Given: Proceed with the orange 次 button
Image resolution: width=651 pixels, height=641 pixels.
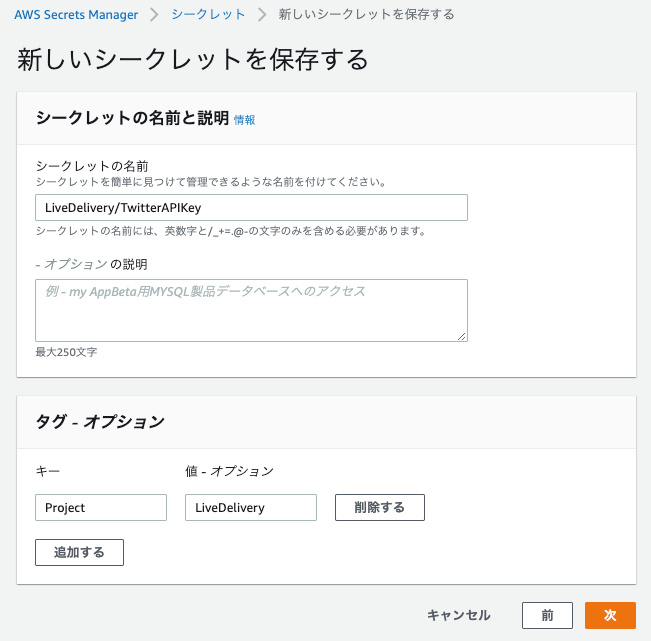Looking at the screenshot, I should coord(610,615).
